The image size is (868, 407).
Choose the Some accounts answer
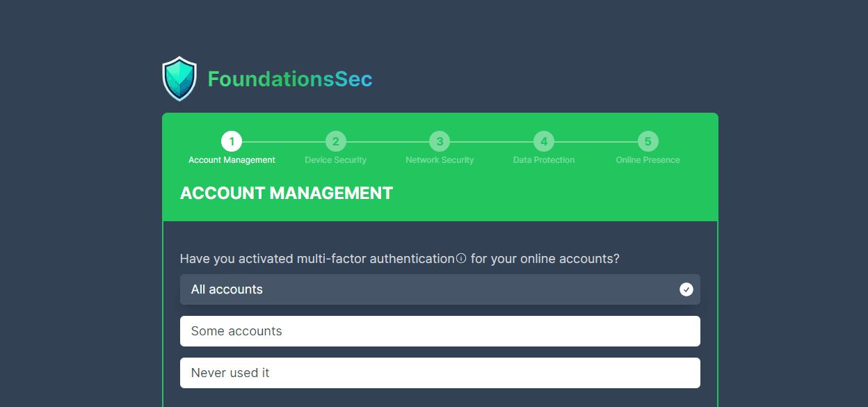tap(440, 331)
